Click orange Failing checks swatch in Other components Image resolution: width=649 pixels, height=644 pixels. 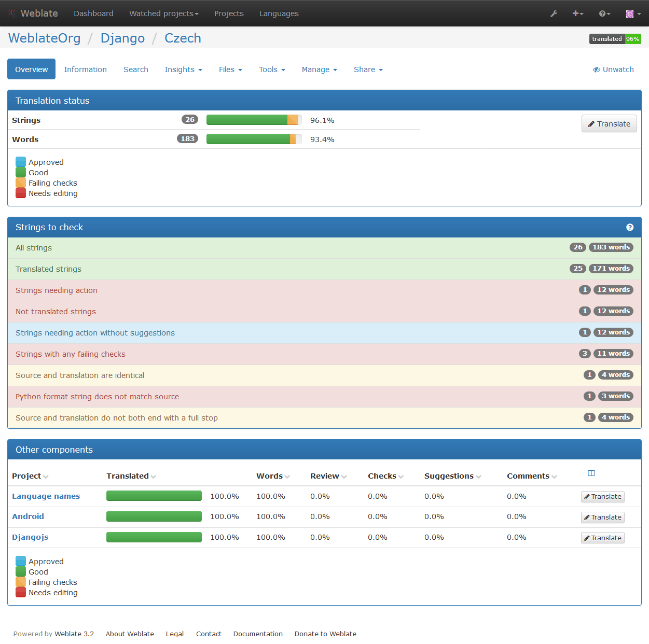point(21,582)
